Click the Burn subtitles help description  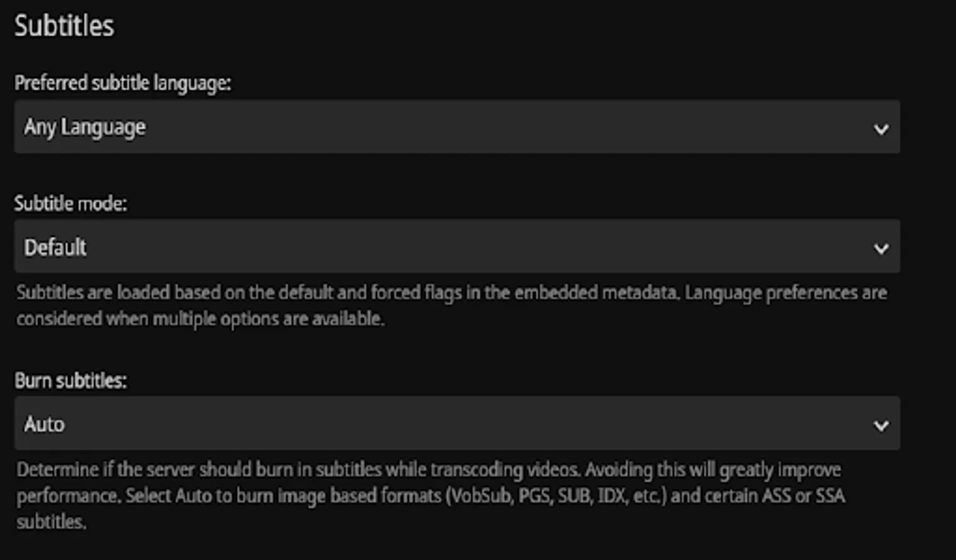pos(429,495)
